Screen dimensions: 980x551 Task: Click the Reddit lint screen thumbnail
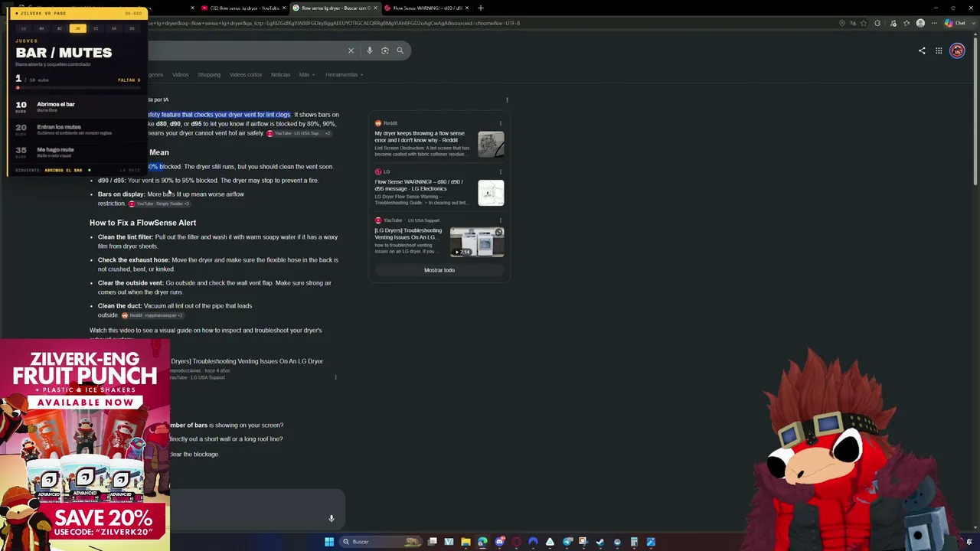[x=491, y=144]
